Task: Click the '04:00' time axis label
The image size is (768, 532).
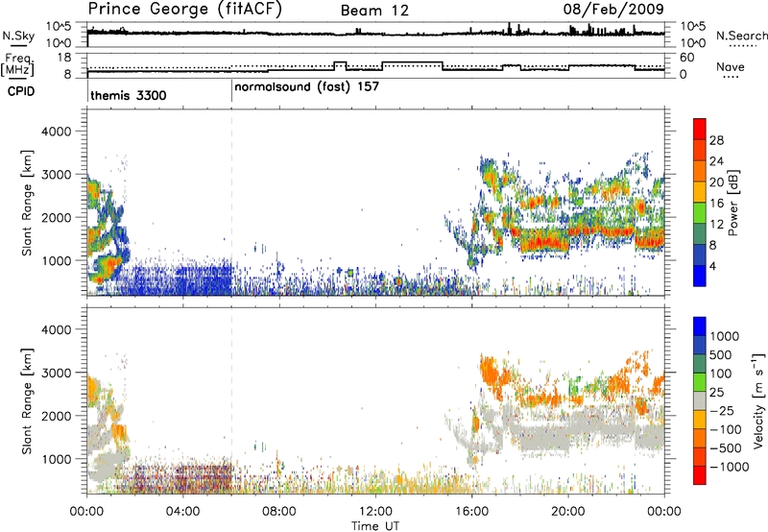Action: [x=183, y=512]
